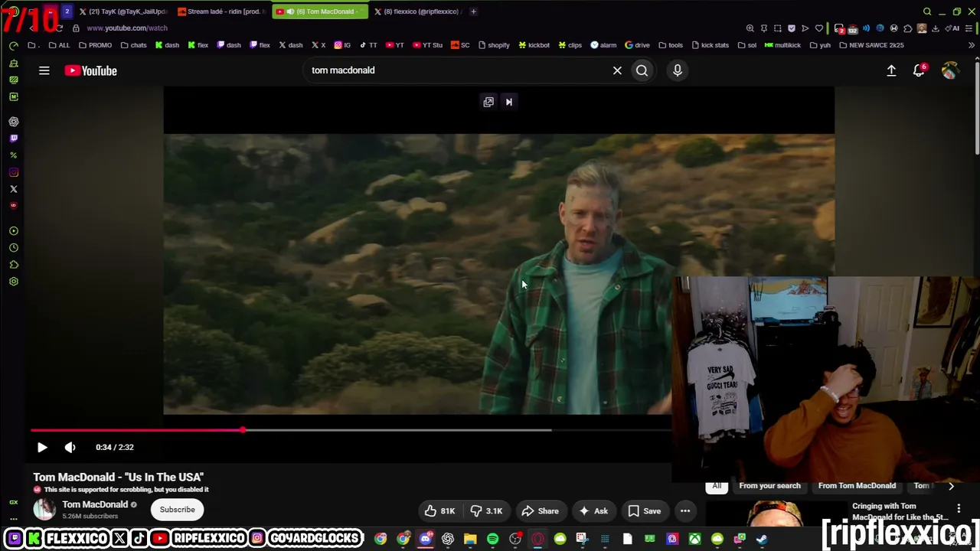The width and height of the screenshot is (980, 551).
Task: Switch to the SoundCloud Stream ladé tab
Action: [221, 11]
